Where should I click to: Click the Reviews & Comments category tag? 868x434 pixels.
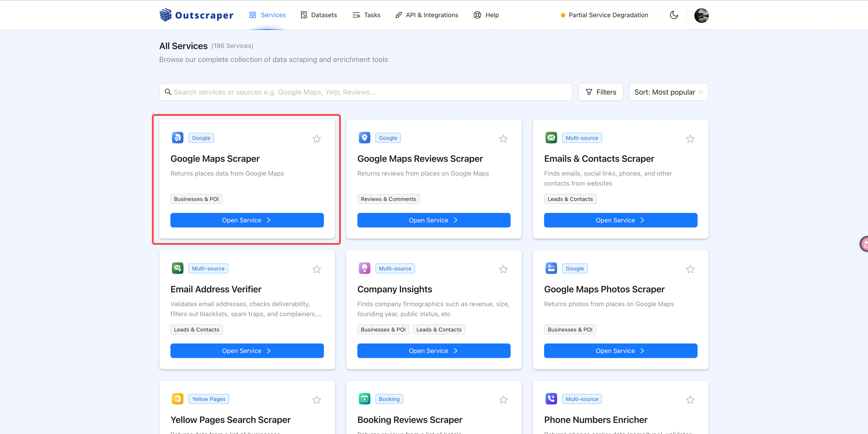(388, 199)
